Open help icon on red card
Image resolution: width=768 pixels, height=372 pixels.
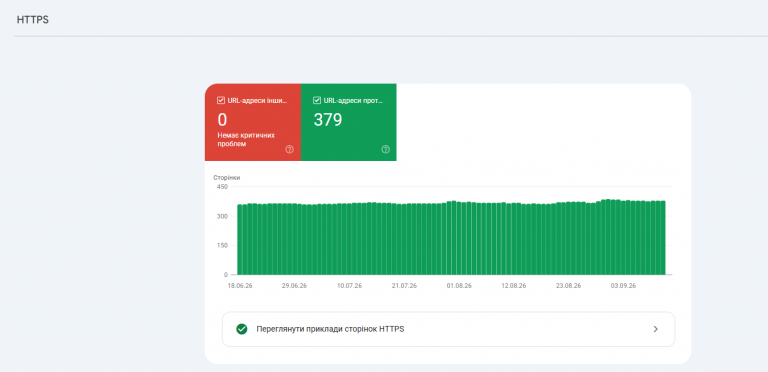pyautogui.click(x=289, y=150)
